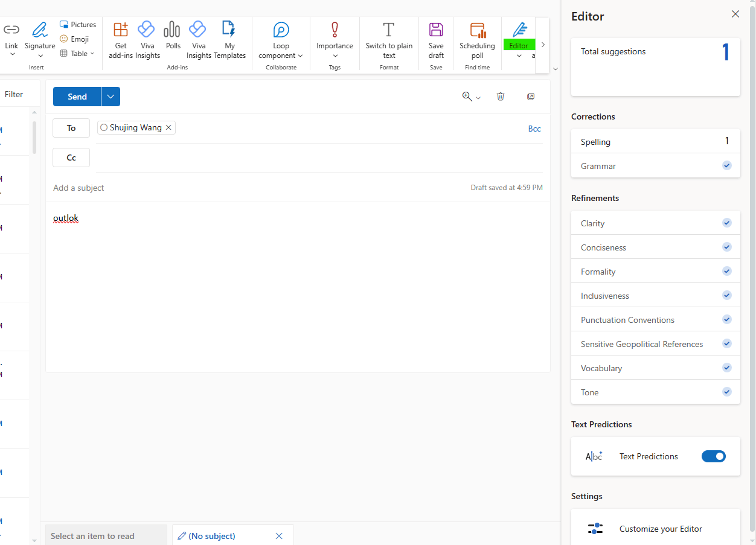Click Filter in message list
Screen dimensions: 756x545
click(x=14, y=94)
